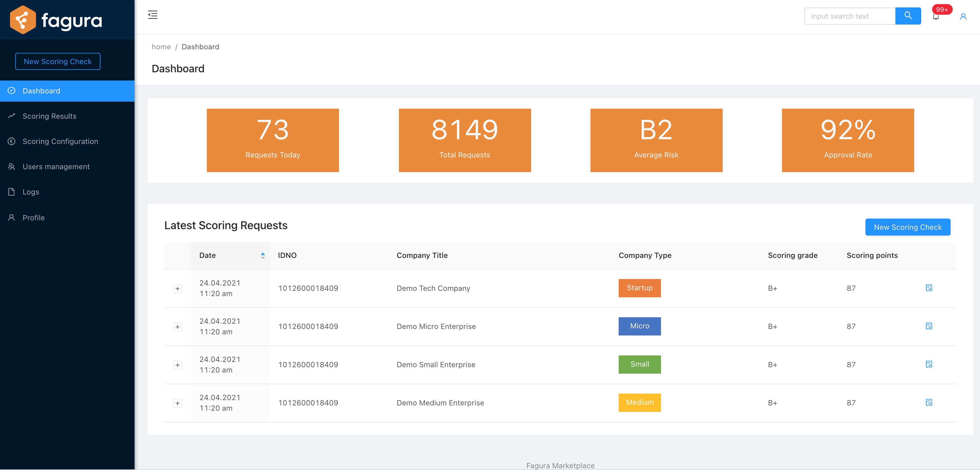Click the Fagura logo

click(x=56, y=20)
